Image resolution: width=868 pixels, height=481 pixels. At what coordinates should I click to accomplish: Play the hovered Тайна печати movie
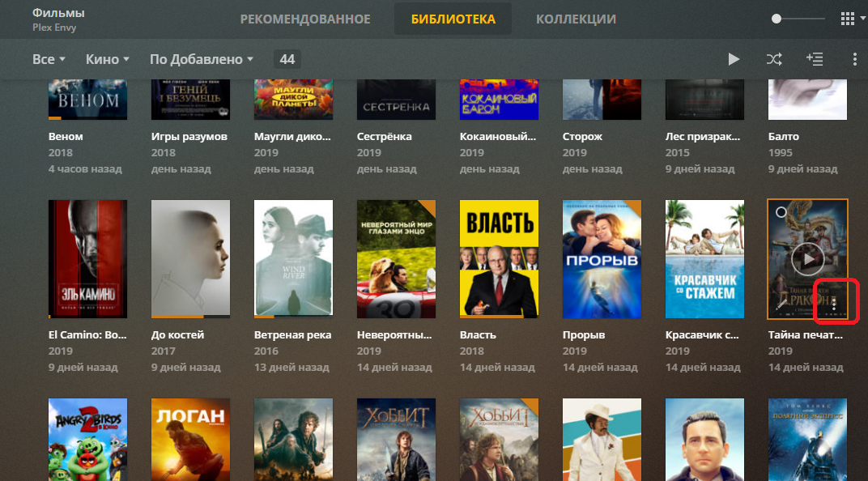click(807, 259)
